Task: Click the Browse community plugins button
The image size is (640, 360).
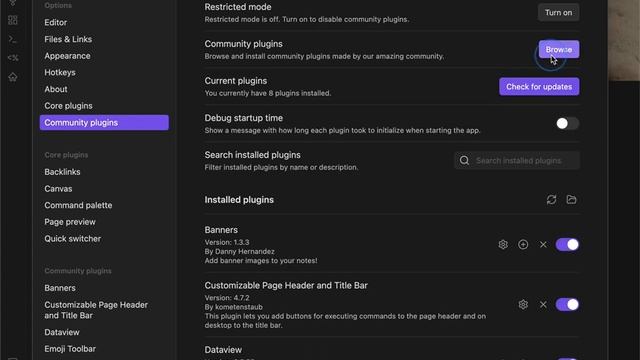Action: point(559,49)
